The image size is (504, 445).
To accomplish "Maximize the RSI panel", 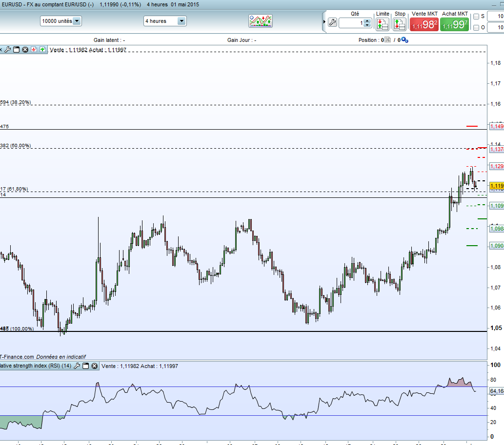I will pyautogui.click(x=85, y=366).
